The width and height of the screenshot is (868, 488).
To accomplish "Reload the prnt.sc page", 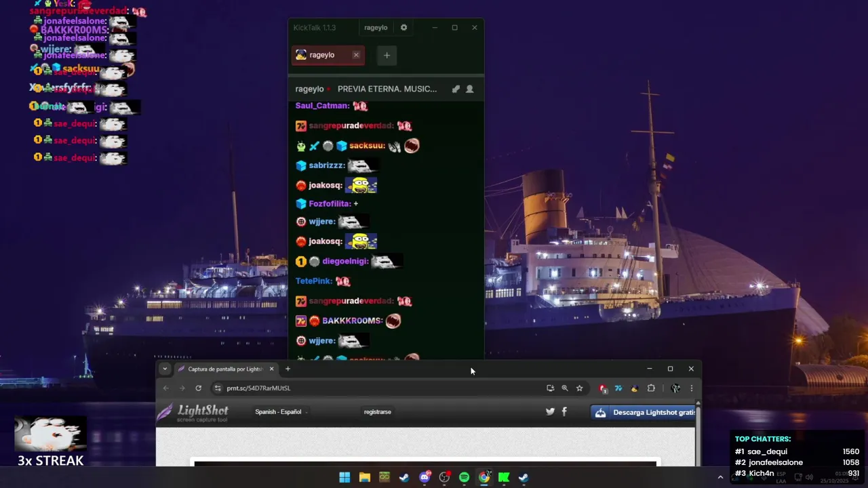I will (x=198, y=388).
